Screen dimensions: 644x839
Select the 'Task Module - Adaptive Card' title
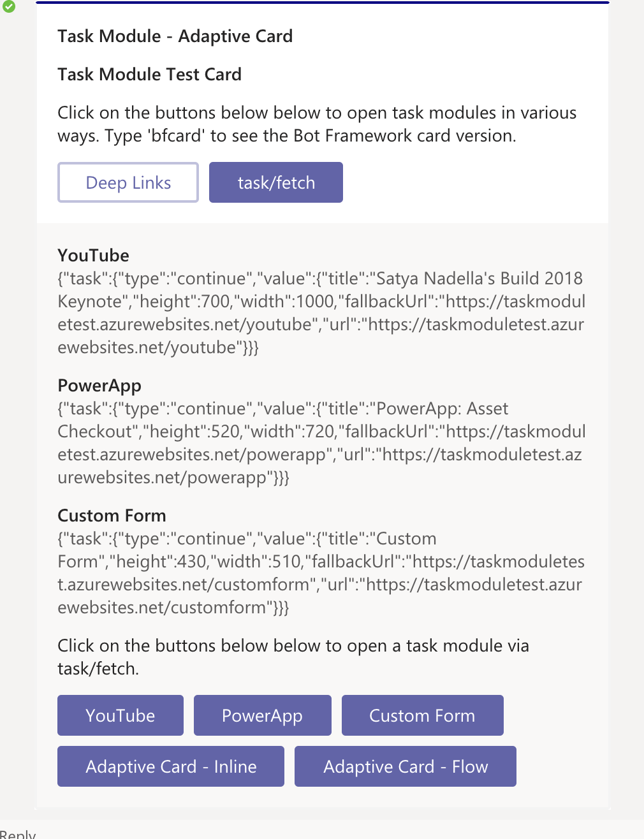(175, 36)
